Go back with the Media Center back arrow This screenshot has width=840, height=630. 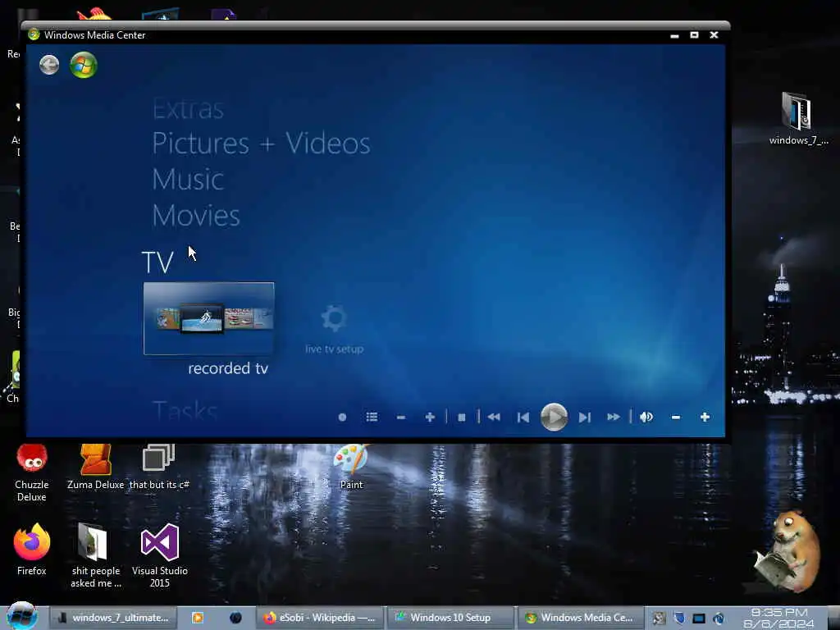click(x=49, y=66)
